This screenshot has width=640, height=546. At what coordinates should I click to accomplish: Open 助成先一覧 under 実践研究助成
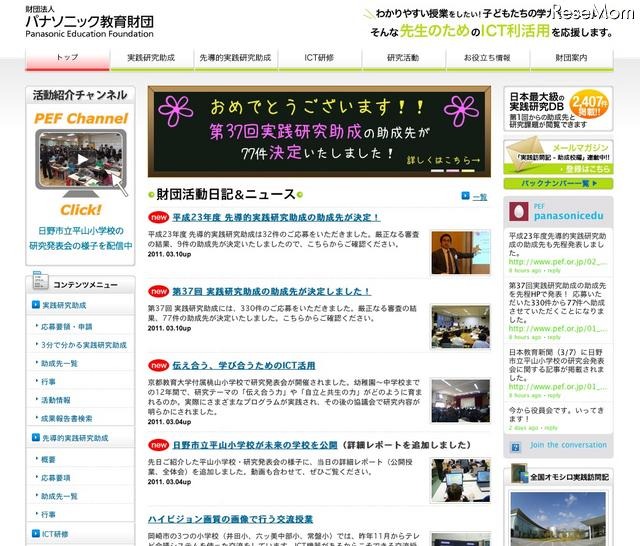(x=59, y=363)
